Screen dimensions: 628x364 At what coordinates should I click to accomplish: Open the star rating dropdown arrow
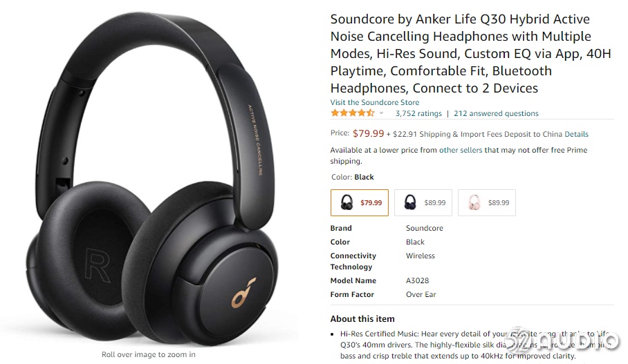(x=381, y=113)
